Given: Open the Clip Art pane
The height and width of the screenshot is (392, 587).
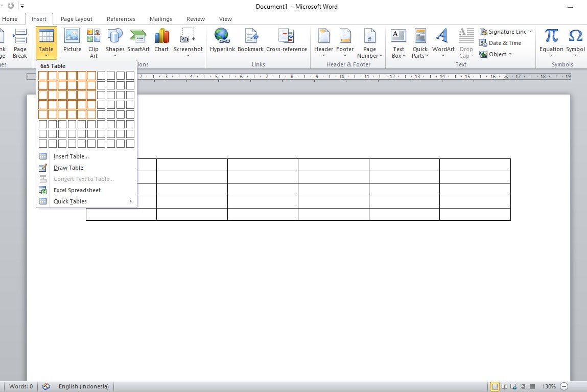Looking at the screenshot, I should 93,41.
